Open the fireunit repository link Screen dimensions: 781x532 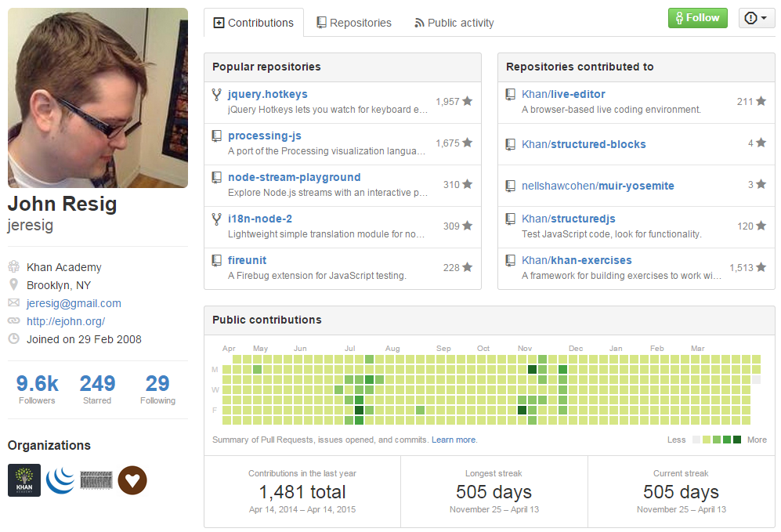pos(247,260)
